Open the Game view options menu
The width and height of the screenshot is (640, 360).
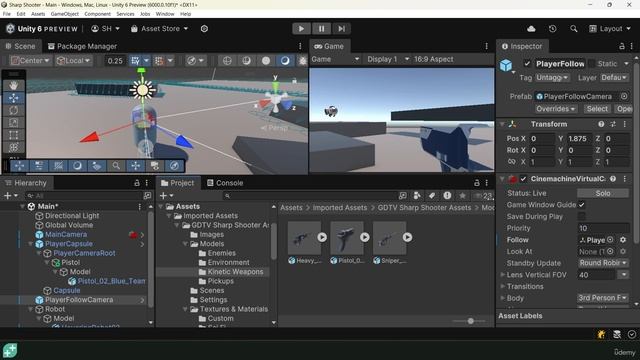tap(486, 46)
